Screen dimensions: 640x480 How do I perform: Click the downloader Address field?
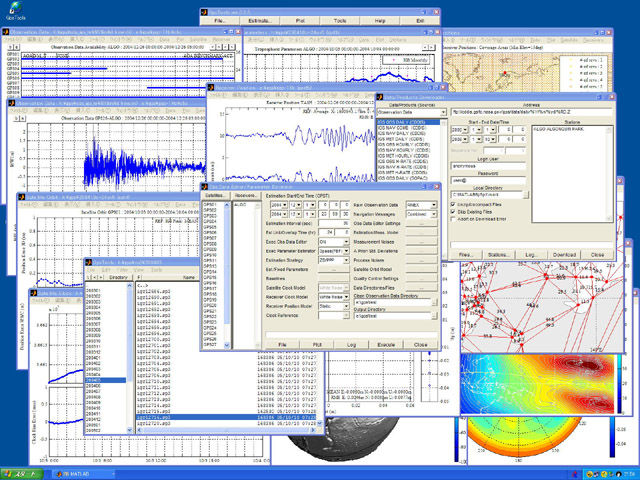click(531, 112)
